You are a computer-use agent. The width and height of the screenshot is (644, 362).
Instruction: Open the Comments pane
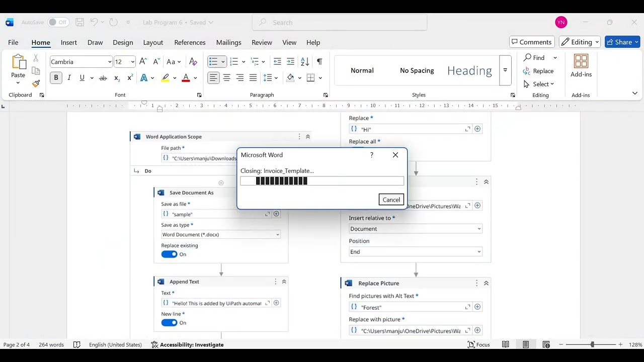point(532,42)
